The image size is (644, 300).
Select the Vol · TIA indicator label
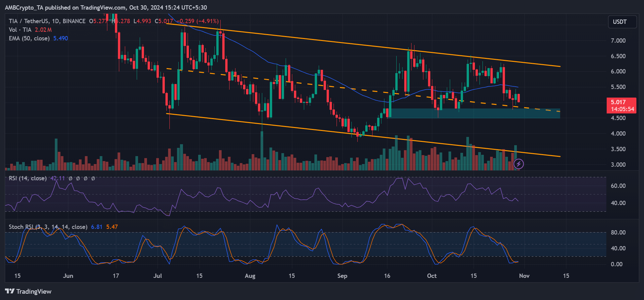click(x=20, y=30)
